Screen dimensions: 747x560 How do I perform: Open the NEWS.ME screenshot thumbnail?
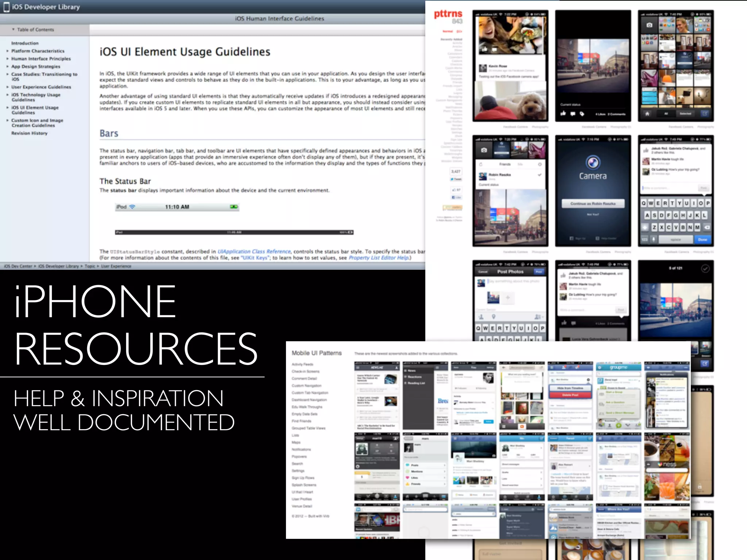coord(377,396)
